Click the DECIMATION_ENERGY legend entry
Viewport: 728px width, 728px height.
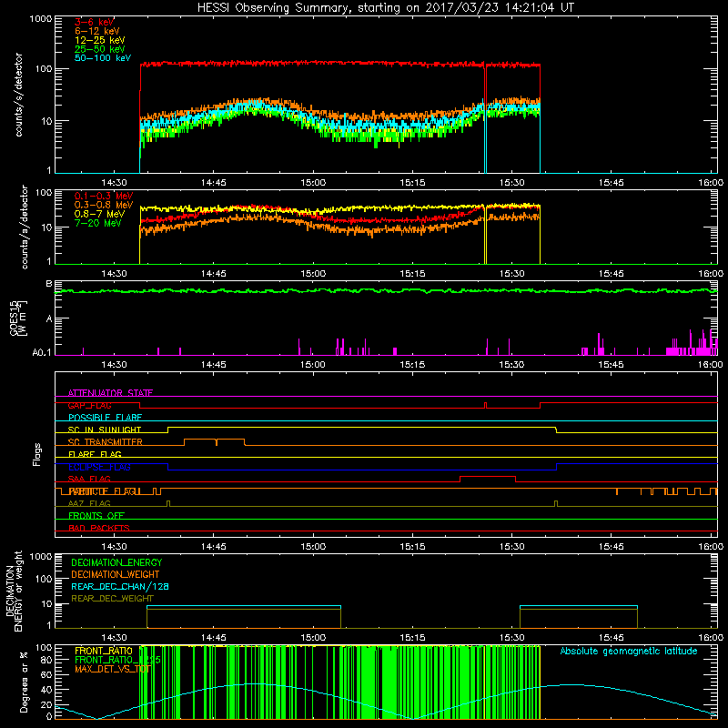pos(116,562)
